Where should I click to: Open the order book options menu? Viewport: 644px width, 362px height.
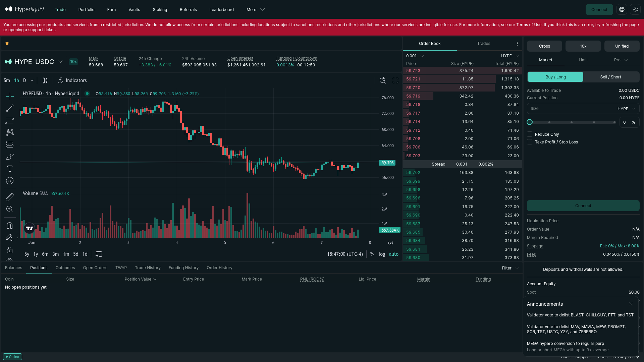tap(517, 44)
